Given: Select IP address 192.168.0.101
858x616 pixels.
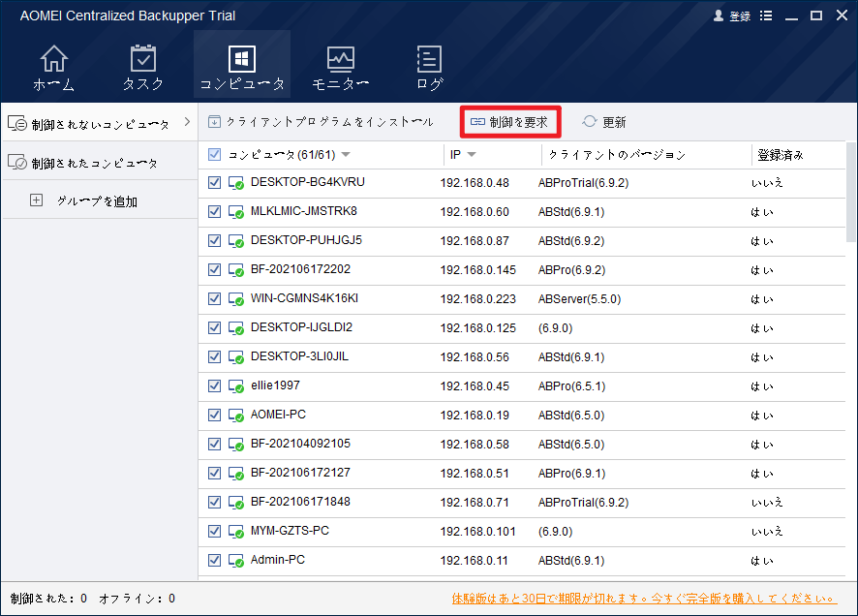Looking at the screenshot, I should point(477,532).
